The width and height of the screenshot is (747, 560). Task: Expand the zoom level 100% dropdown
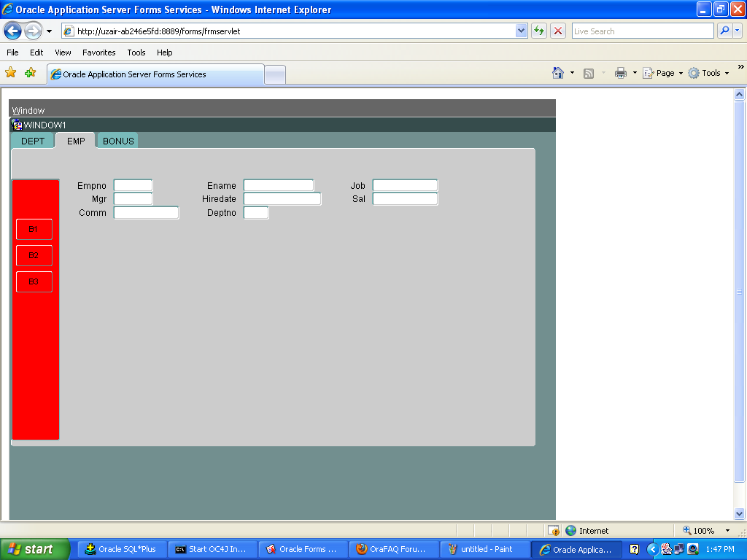click(727, 531)
